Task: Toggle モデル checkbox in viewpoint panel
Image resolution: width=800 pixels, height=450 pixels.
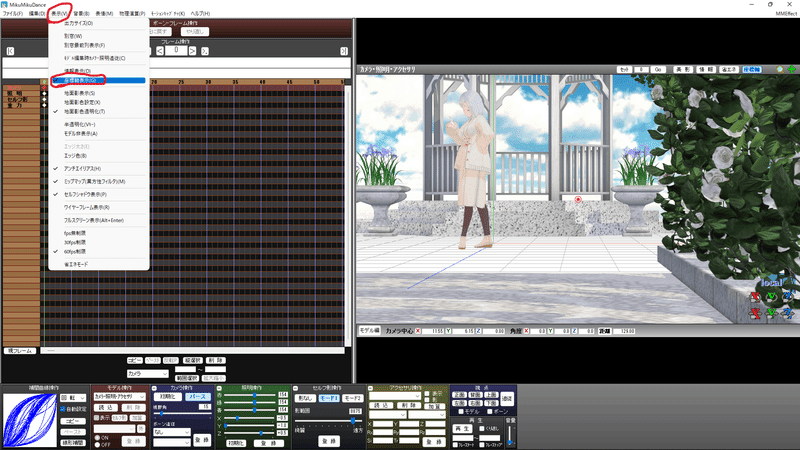Action: point(461,411)
